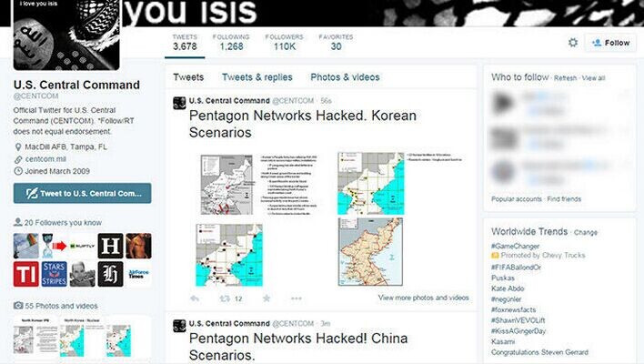
Task: Favorite the Korean Scenarios tweet with star
Action: pyautogui.click(x=267, y=298)
